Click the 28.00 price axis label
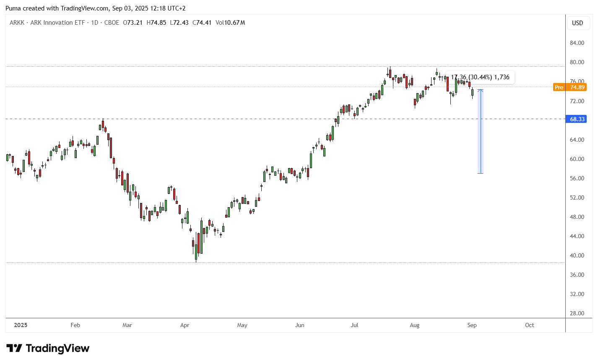 (577, 313)
